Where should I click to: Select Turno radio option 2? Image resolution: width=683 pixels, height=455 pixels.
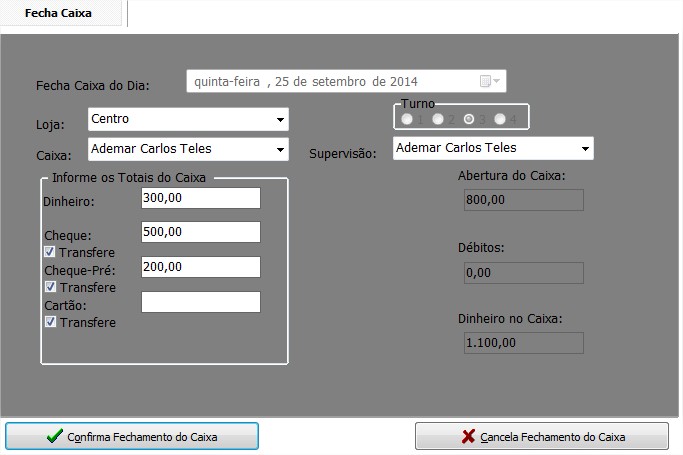438,119
